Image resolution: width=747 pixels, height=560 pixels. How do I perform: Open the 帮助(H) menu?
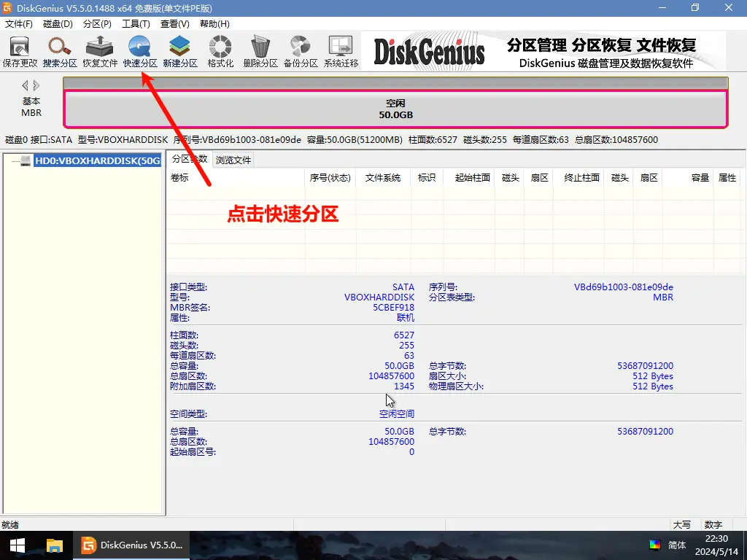214,24
